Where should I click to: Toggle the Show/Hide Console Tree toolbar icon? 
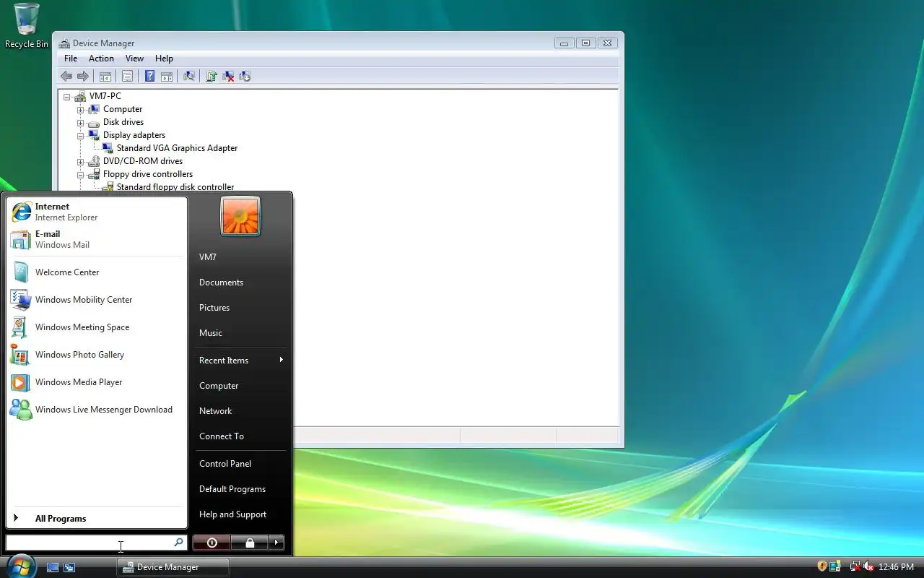point(105,76)
